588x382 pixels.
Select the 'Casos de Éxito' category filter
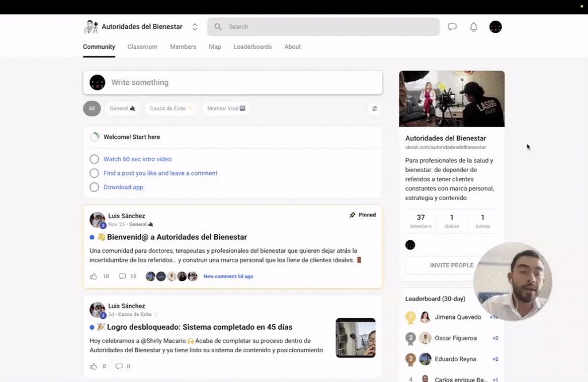[170, 108]
